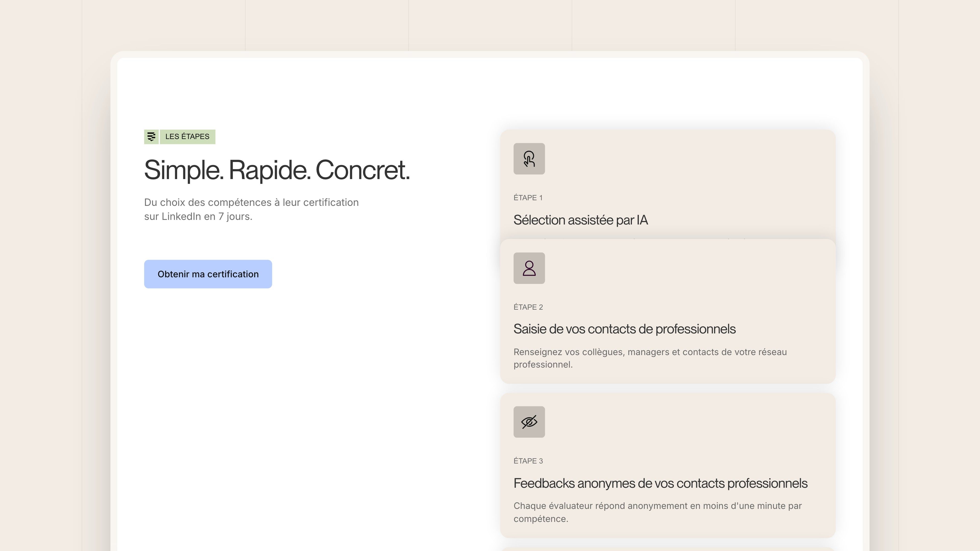Click the Simple. Rapide. Concret. heading
This screenshot has height=551, width=980.
(x=277, y=170)
